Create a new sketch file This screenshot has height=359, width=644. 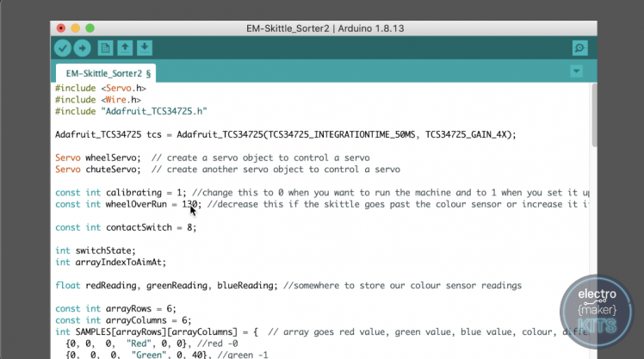tap(105, 48)
